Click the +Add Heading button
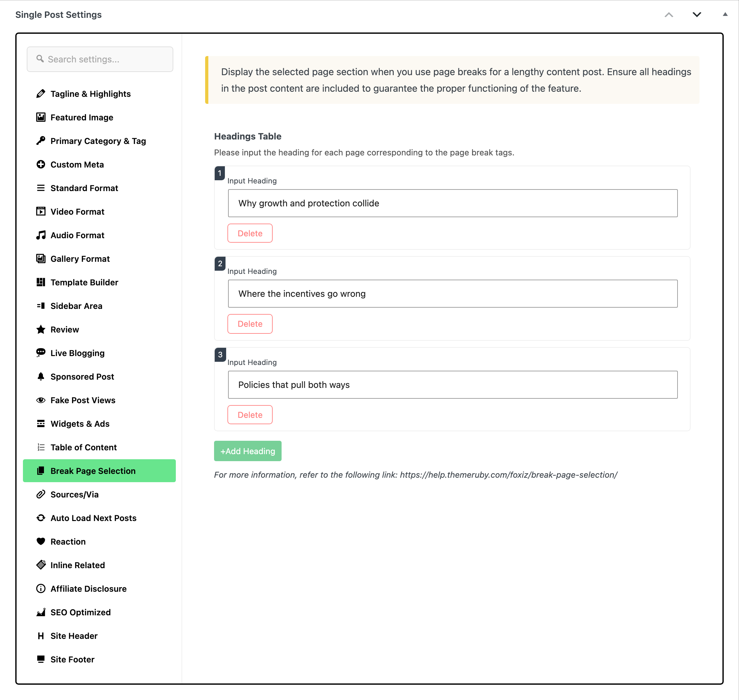Viewport: 739px width, 700px height. (248, 451)
